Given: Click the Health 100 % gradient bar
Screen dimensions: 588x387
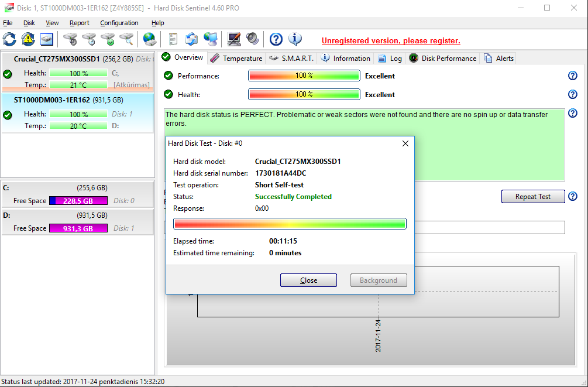Looking at the screenshot, I should [304, 94].
